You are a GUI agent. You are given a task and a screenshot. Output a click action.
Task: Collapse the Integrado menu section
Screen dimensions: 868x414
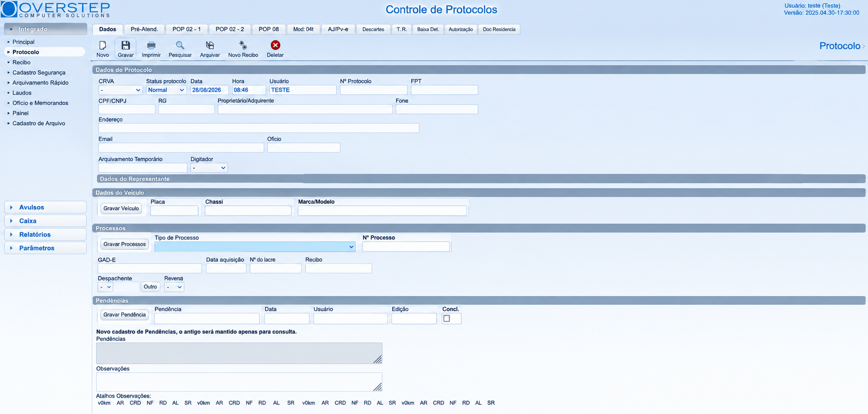coord(45,29)
